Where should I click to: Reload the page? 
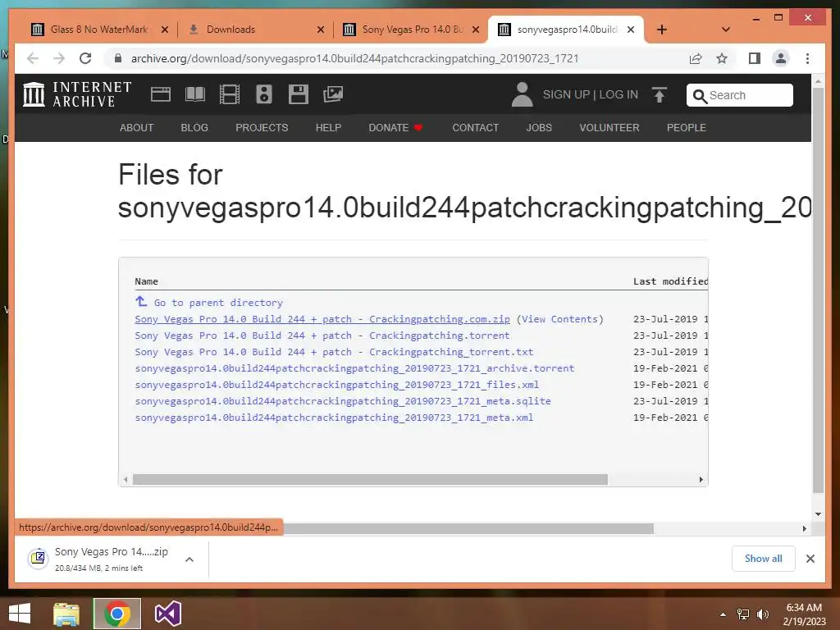click(85, 58)
